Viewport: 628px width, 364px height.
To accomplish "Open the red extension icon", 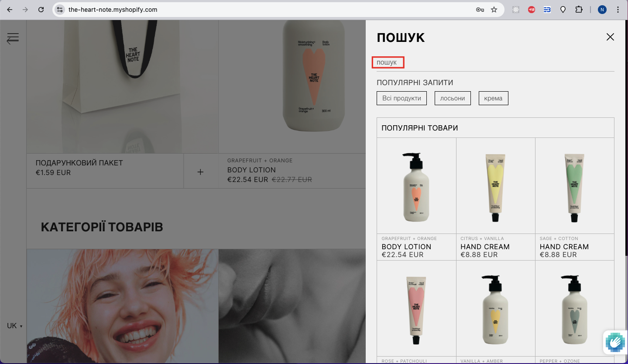I will pos(532,10).
